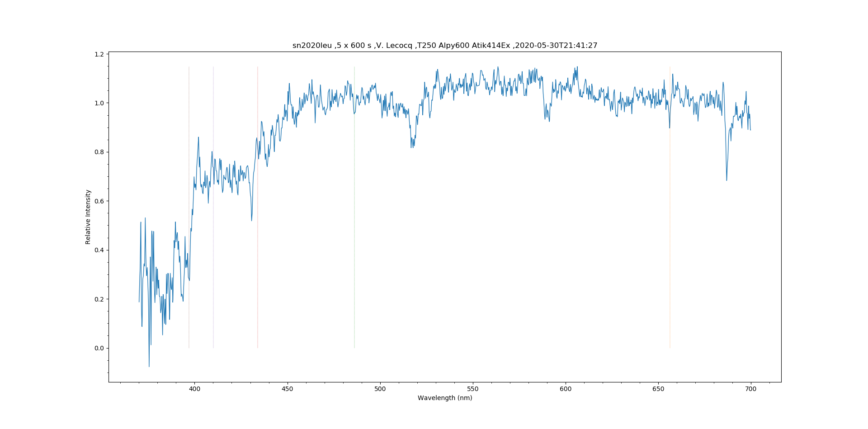Click the plot title starting with sn2020leu
The image size is (868, 429).
[445, 46]
